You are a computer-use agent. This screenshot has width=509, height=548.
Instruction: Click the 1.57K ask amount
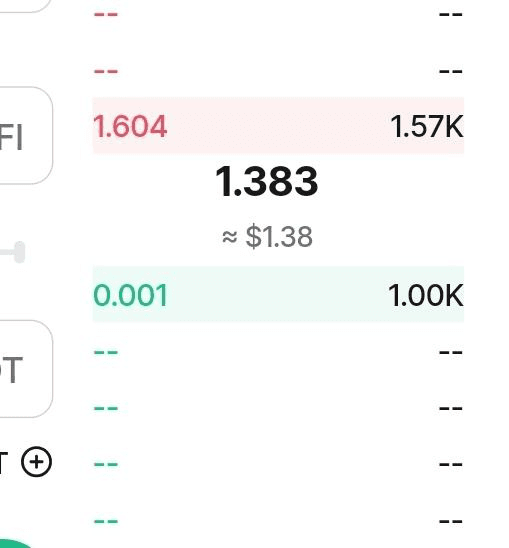click(x=427, y=126)
